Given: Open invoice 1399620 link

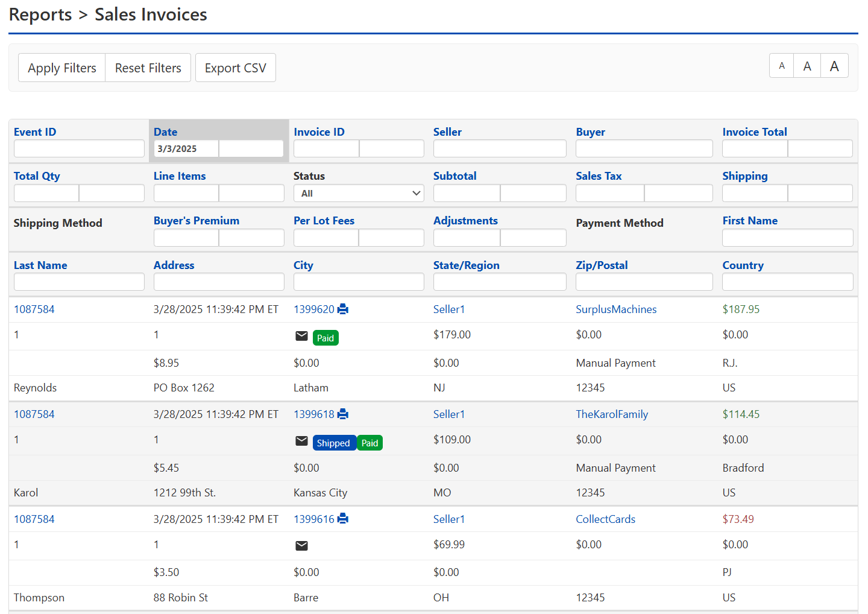Looking at the screenshot, I should pyautogui.click(x=314, y=309).
